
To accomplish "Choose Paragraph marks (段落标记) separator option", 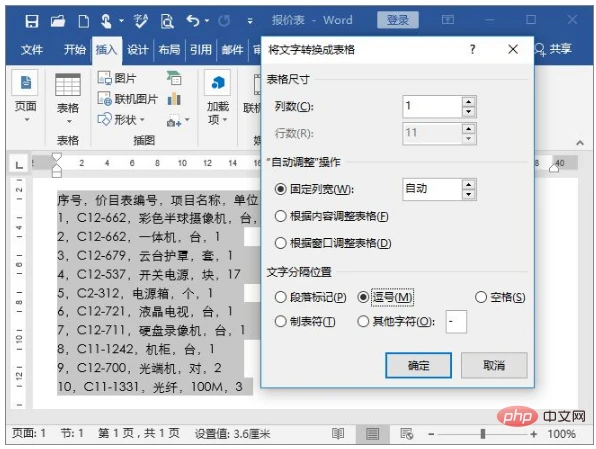I will (281, 297).
